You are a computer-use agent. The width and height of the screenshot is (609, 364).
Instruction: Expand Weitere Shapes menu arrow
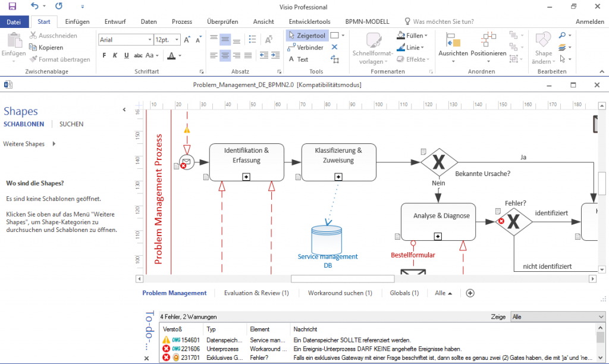(54, 144)
